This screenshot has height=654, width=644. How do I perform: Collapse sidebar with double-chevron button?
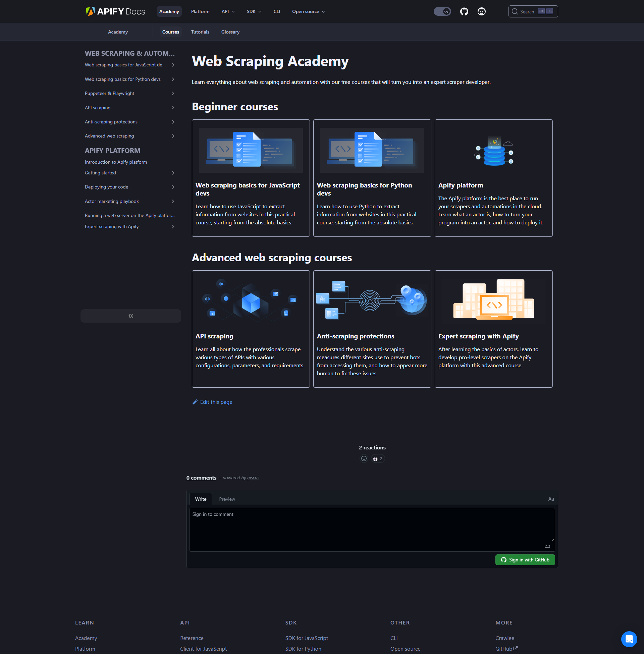click(x=130, y=316)
